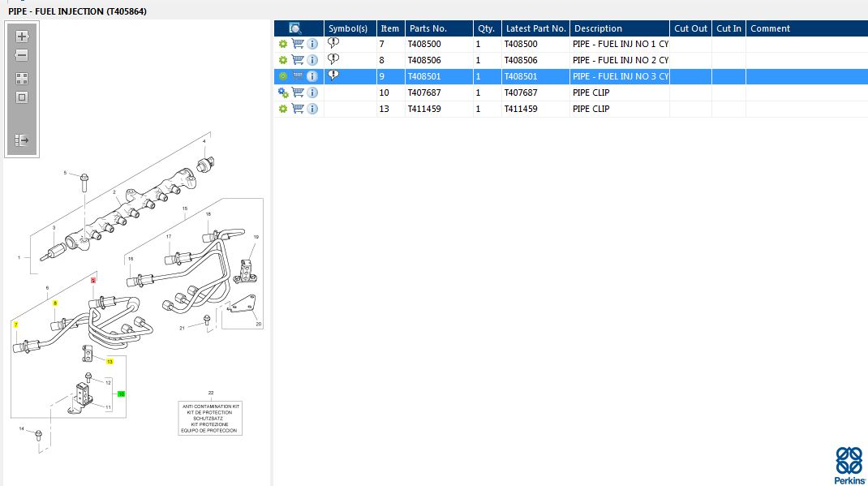Image resolution: width=868 pixels, height=486 pixels.
Task: Open info for part T408501
Action: click(312, 76)
